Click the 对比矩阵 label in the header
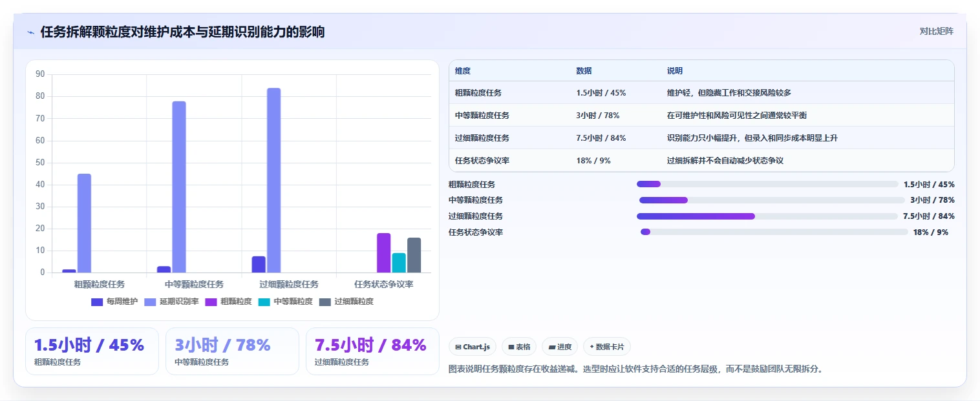Image resolution: width=980 pixels, height=401 pixels. pyautogui.click(x=936, y=31)
